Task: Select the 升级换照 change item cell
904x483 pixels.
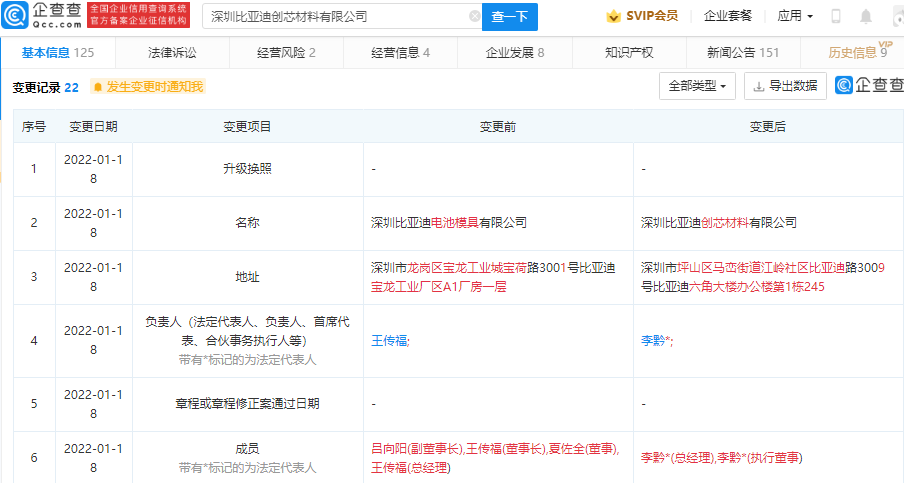Action: pos(247,169)
